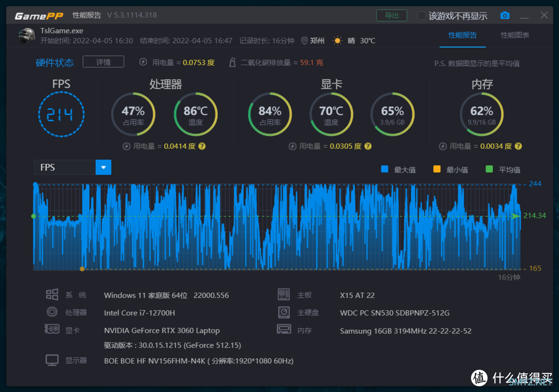
Task: Click the graphics memory 65% gauge
Action: [x=392, y=114]
